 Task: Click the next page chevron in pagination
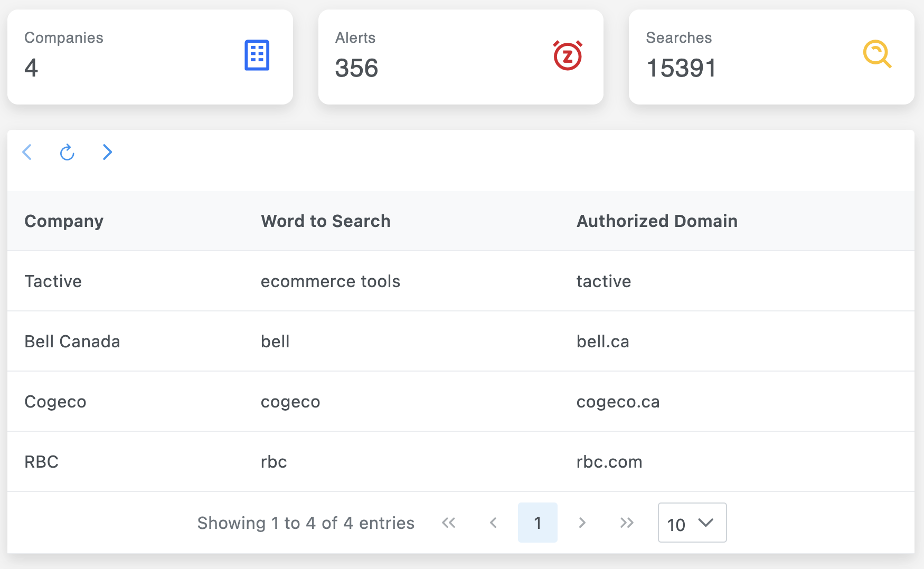(x=582, y=523)
